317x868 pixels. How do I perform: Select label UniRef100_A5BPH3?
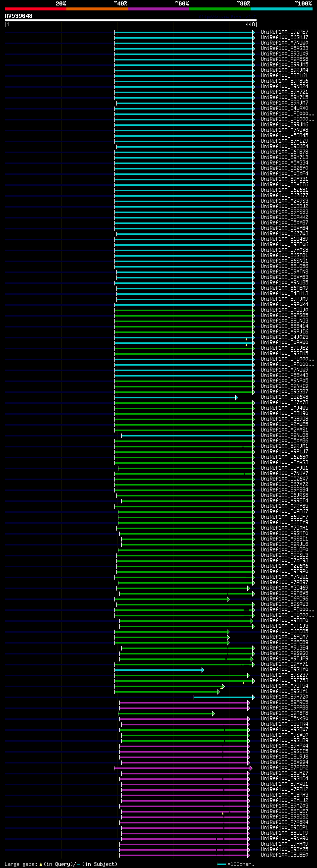click(284, 795)
